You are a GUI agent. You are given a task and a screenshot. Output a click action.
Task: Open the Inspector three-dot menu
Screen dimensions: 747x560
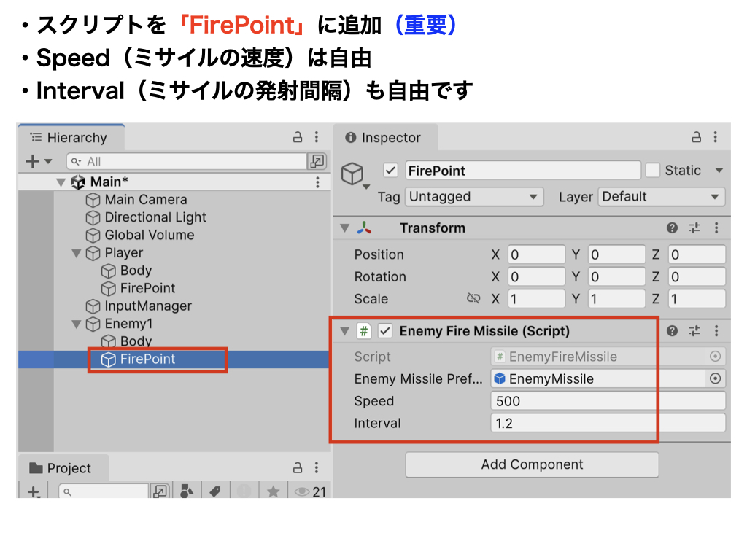pyautogui.click(x=715, y=137)
